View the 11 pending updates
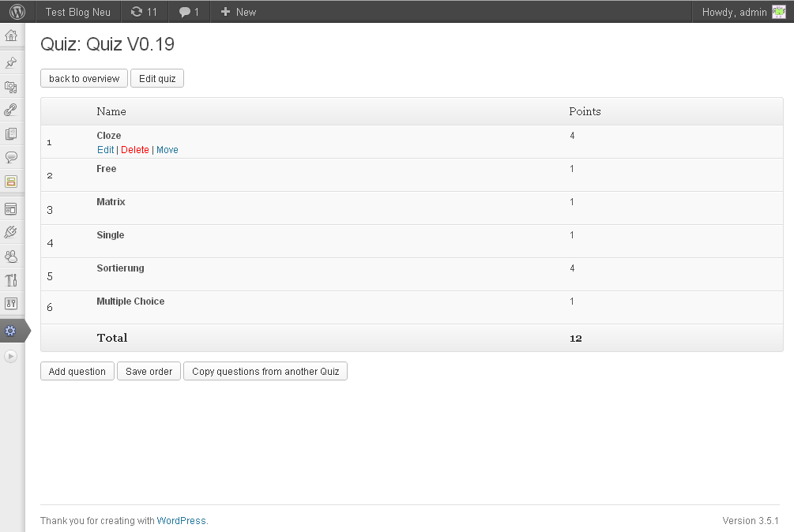The image size is (794, 532). click(x=144, y=12)
